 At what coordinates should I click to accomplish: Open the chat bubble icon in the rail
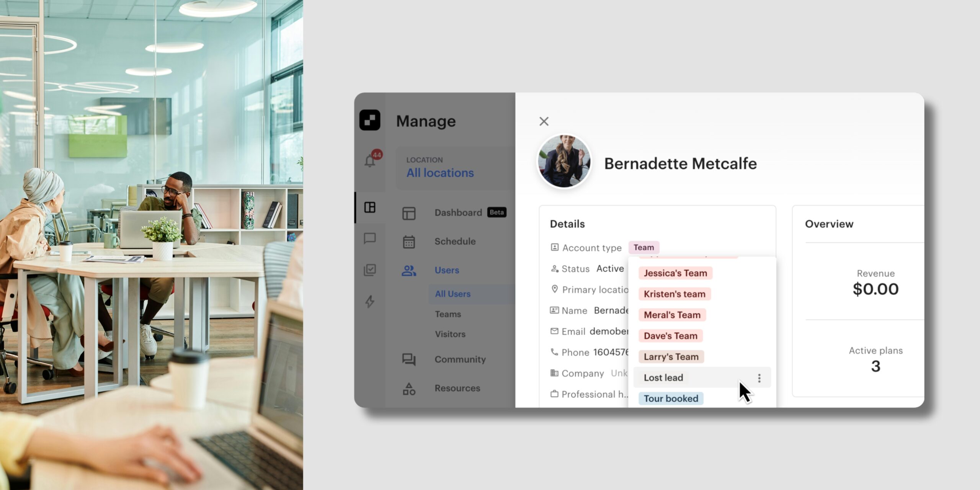pos(370,238)
